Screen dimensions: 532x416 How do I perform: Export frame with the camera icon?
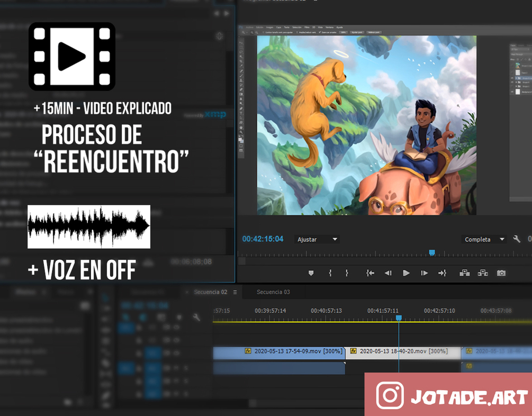[x=501, y=273]
